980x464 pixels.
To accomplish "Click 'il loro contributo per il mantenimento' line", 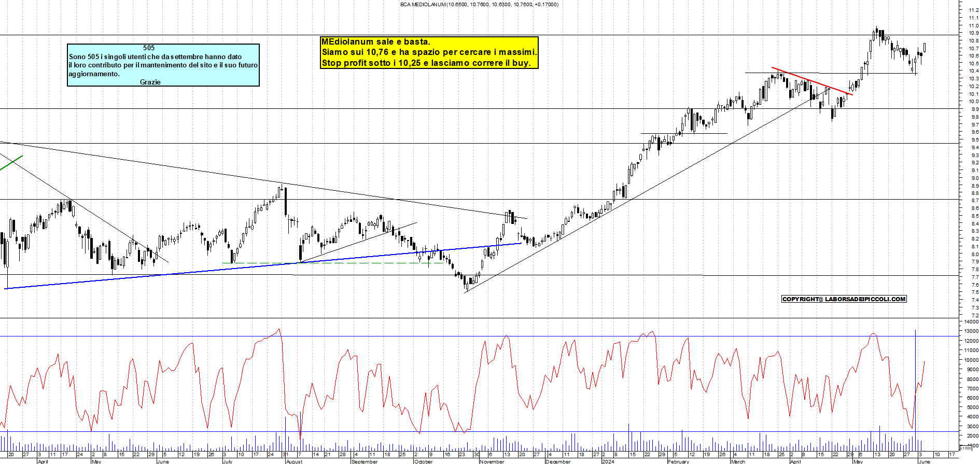I will pos(163,65).
